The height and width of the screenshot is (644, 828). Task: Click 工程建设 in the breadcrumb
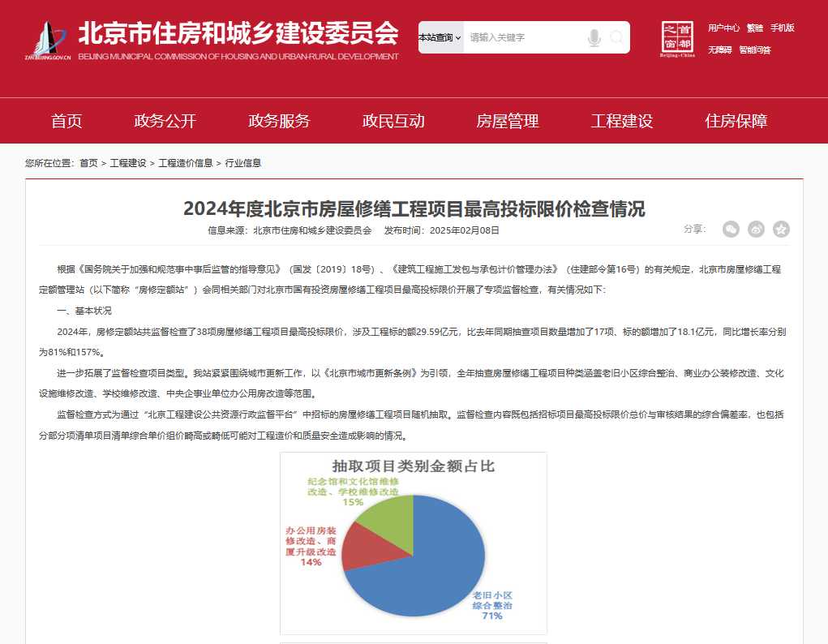pyautogui.click(x=128, y=163)
